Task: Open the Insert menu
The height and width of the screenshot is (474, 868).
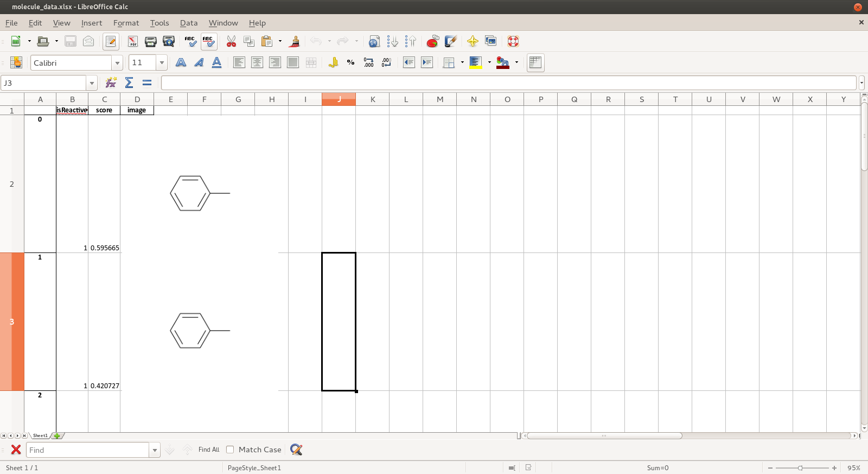Action: pyautogui.click(x=92, y=23)
